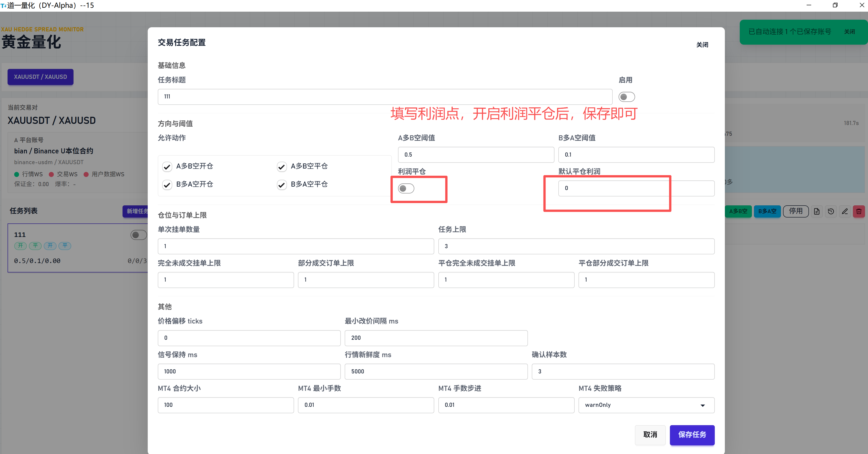Click the 默认平仓利润 input
The width and height of the screenshot is (868, 454).
coord(636,188)
